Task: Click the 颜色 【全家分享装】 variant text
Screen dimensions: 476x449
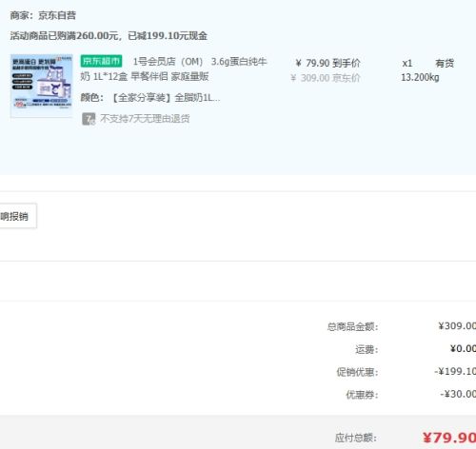Action: coord(150,98)
